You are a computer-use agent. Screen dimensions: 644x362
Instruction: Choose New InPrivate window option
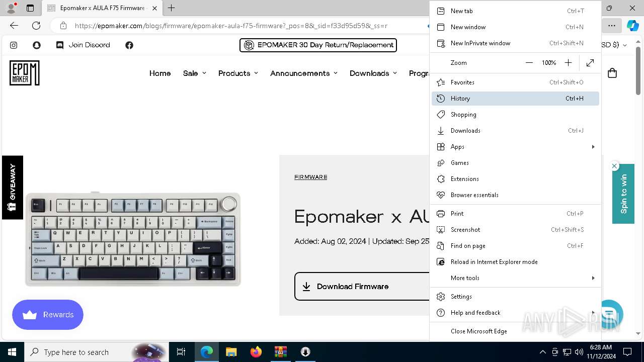515,43
